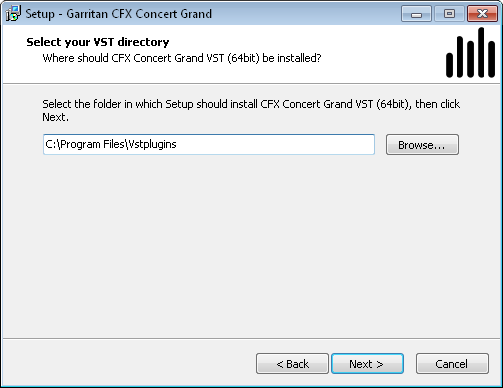Close the setup window with red X
The width and height of the screenshot is (503, 388).
click(x=482, y=14)
